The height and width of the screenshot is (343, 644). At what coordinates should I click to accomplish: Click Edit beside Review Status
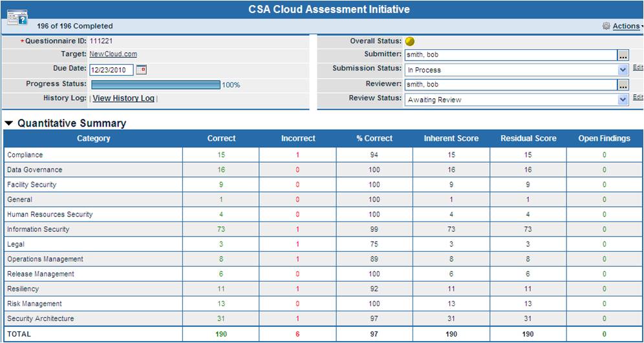(638, 98)
